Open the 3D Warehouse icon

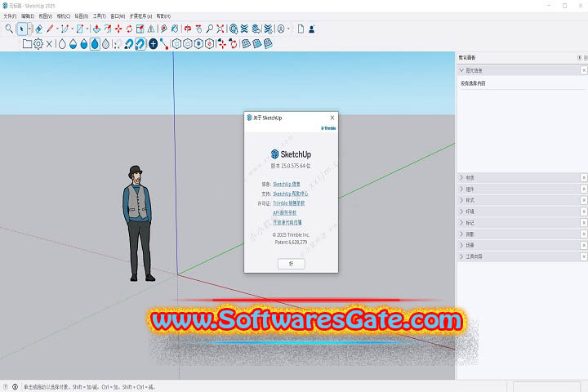[234, 29]
